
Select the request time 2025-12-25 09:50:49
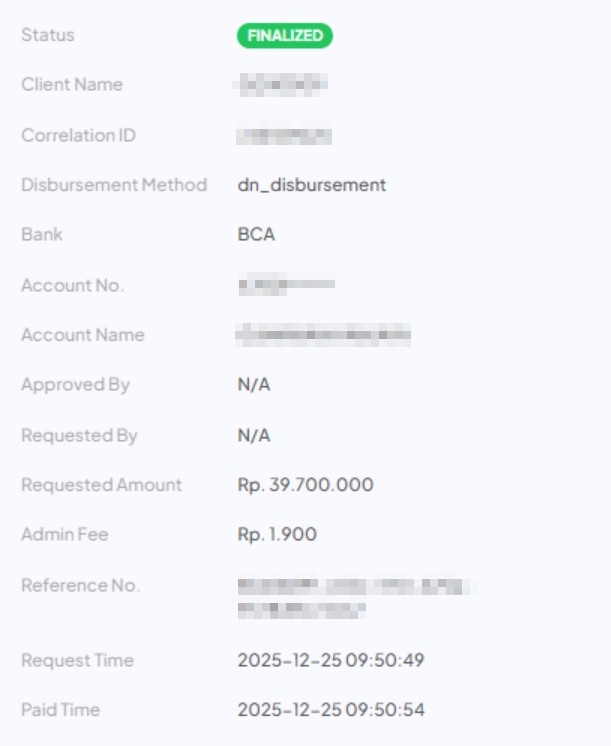pyautogui.click(x=330, y=660)
